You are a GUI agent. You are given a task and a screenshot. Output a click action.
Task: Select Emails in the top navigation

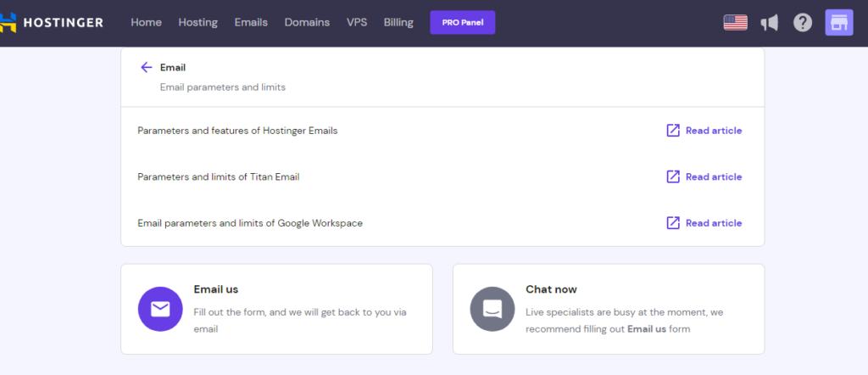tap(251, 23)
